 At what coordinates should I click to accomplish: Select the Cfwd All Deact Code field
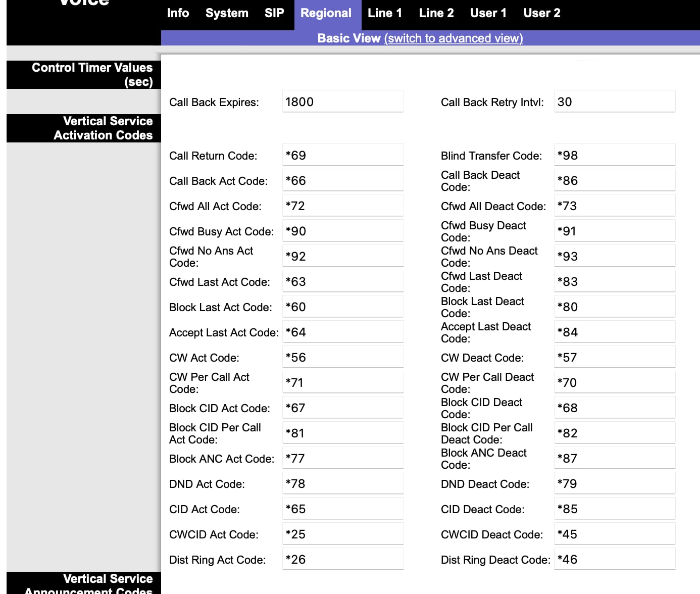point(615,206)
